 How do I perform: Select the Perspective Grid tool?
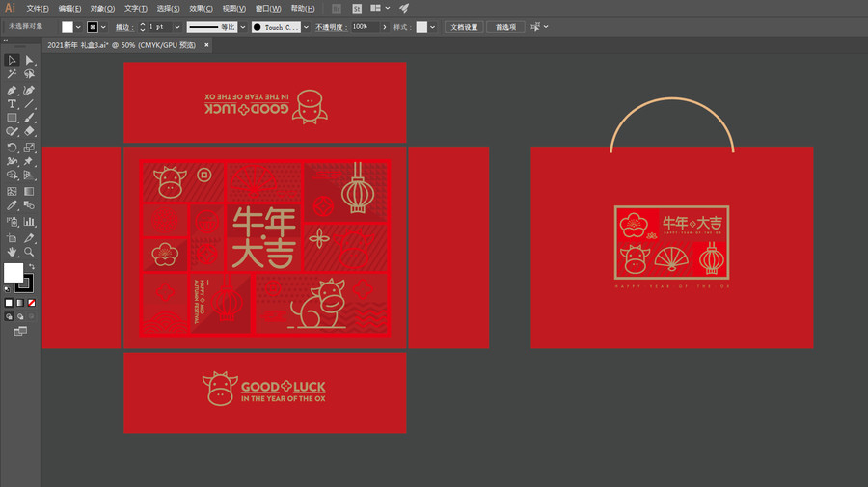click(x=29, y=175)
